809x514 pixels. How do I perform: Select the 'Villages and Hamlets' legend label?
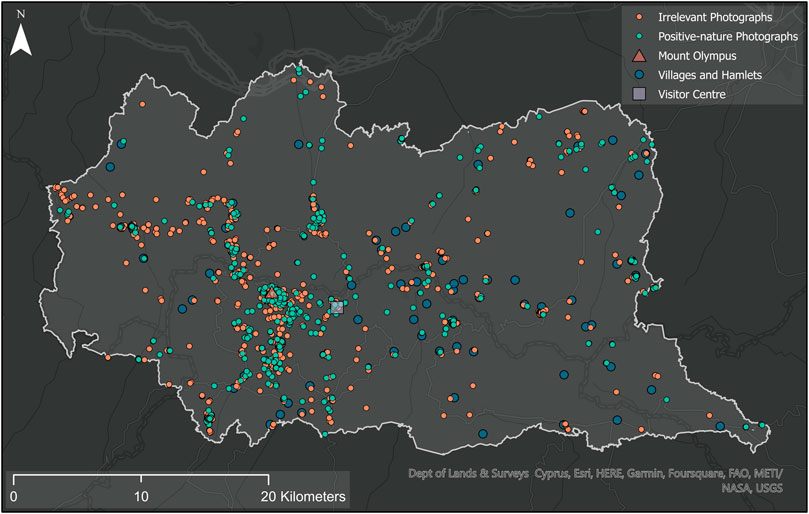point(710,75)
